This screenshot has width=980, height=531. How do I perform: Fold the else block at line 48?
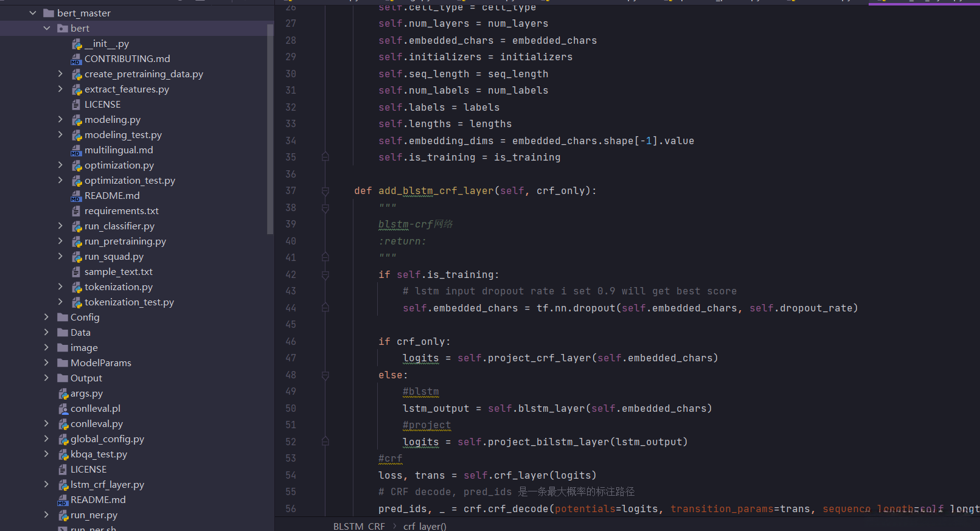point(325,375)
